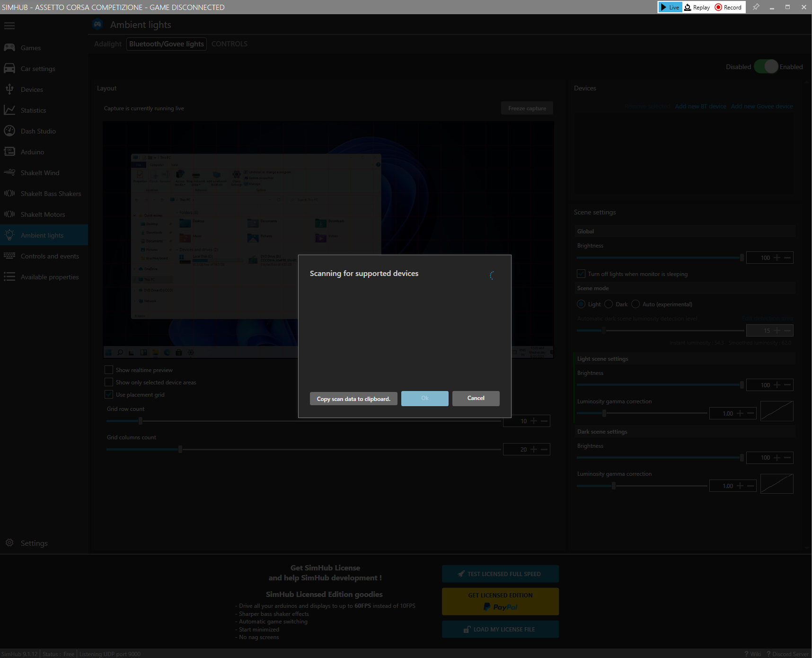Image resolution: width=812 pixels, height=658 pixels.
Task: Start a Record from the title bar
Action: (728, 7)
